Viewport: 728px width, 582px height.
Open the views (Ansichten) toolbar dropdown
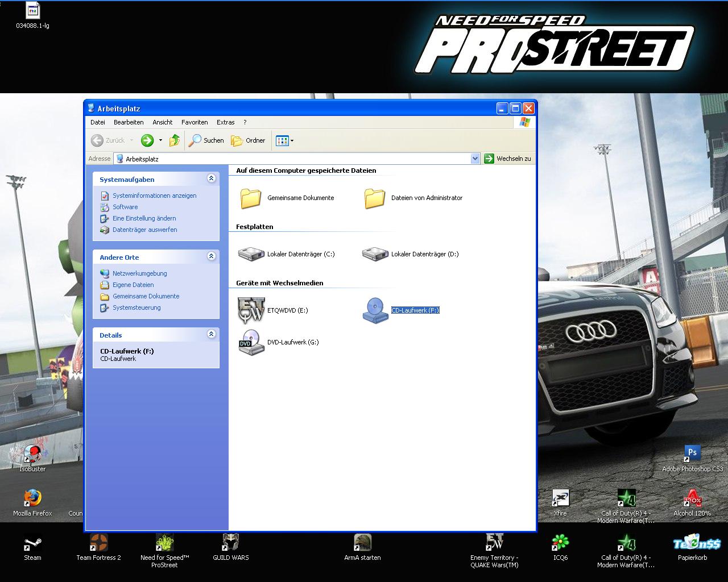point(284,140)
